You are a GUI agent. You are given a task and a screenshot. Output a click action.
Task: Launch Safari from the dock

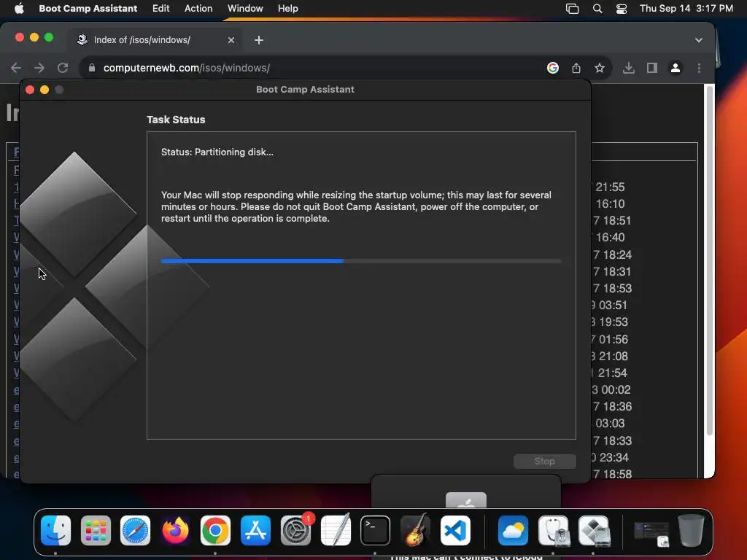[x=135, y=531]
